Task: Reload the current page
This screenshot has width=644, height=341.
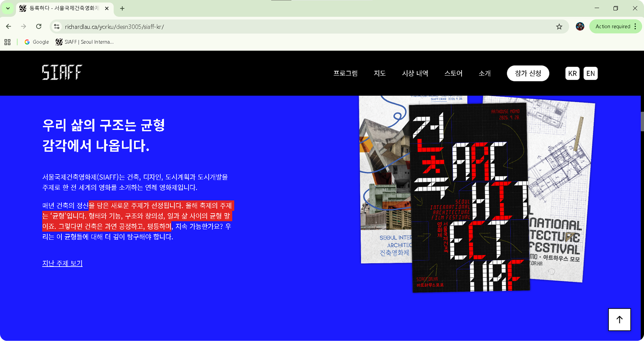Action: (x=39, y=26)
